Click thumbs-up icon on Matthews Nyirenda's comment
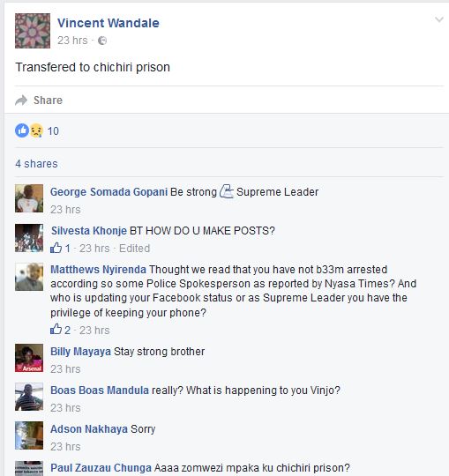The height and width of the screenshot is (476, 449). click(x=56, y=330)
